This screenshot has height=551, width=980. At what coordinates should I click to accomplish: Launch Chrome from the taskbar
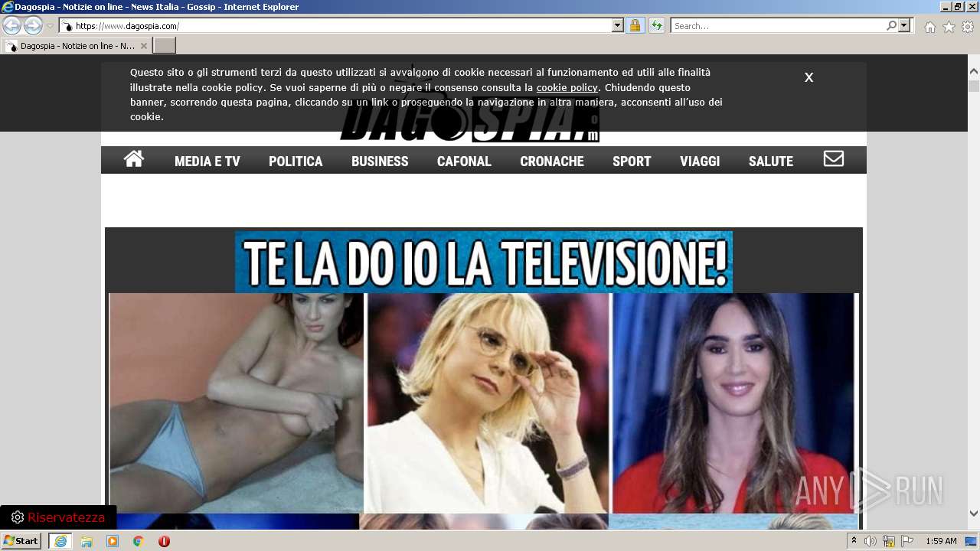[139, 541]
